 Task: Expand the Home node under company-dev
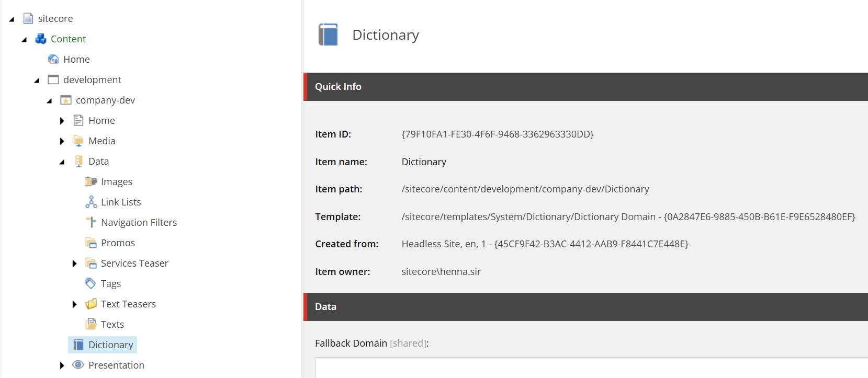62,121
